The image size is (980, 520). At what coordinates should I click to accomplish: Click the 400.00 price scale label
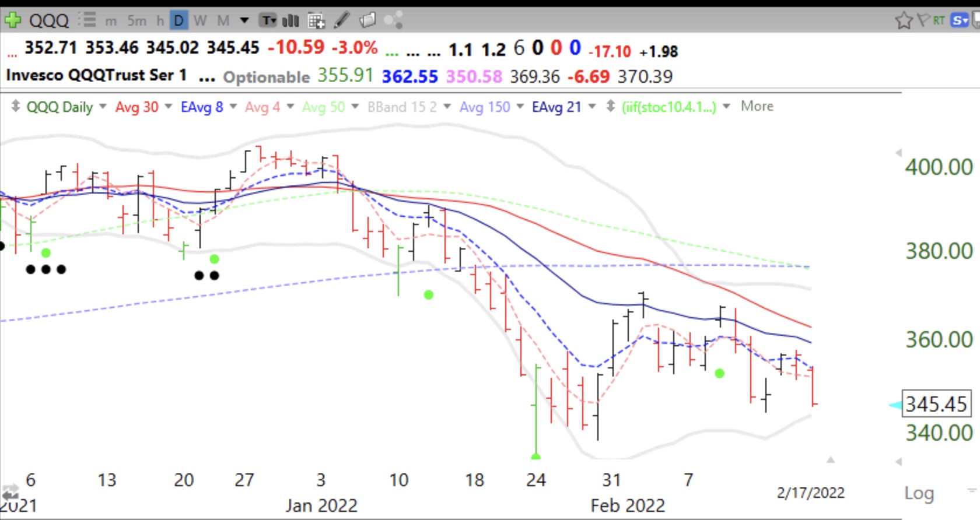point(939,167)
